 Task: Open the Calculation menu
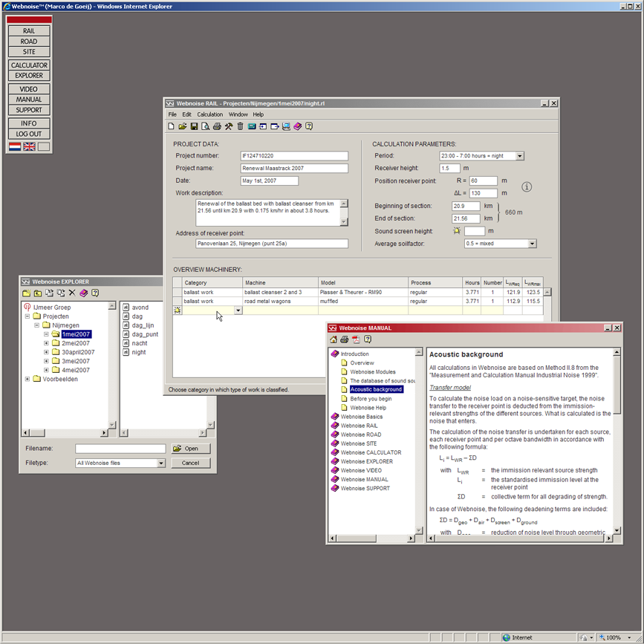click(210, 114)
